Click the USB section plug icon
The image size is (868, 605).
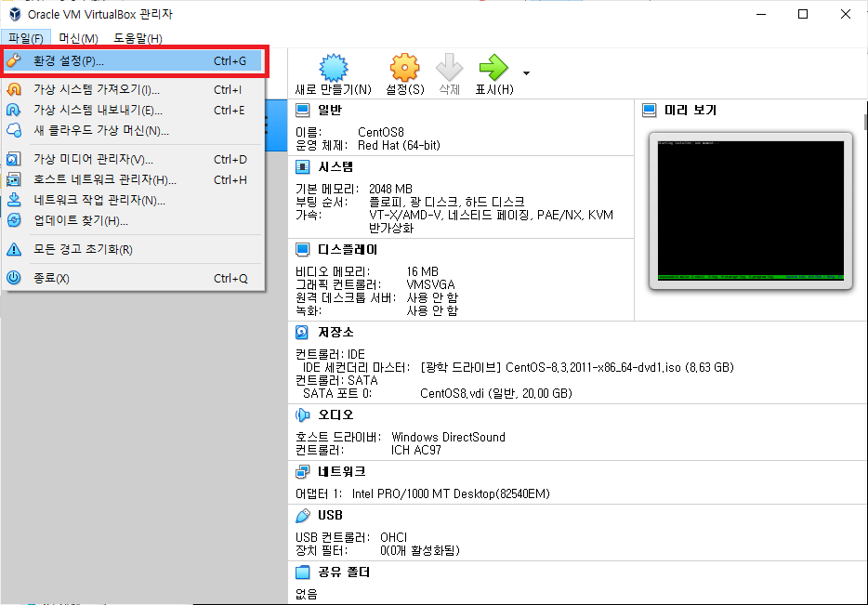point(302,516)
